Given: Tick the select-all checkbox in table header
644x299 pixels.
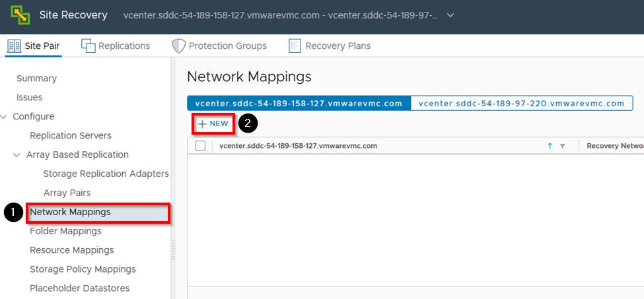Looking at the screenshot, I should (x=200, y=146).
